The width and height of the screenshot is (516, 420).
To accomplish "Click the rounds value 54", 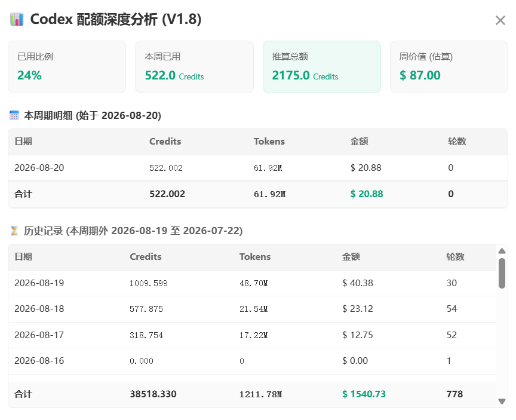I will (451, 309).
